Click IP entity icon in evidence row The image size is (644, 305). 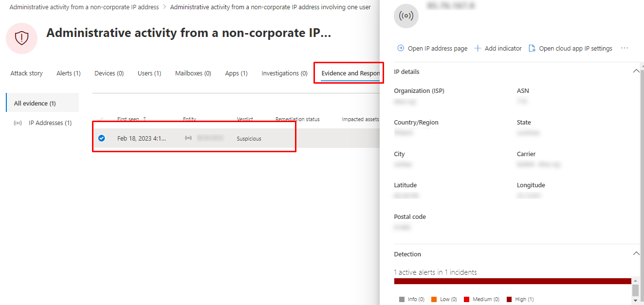tap(188, 138)
